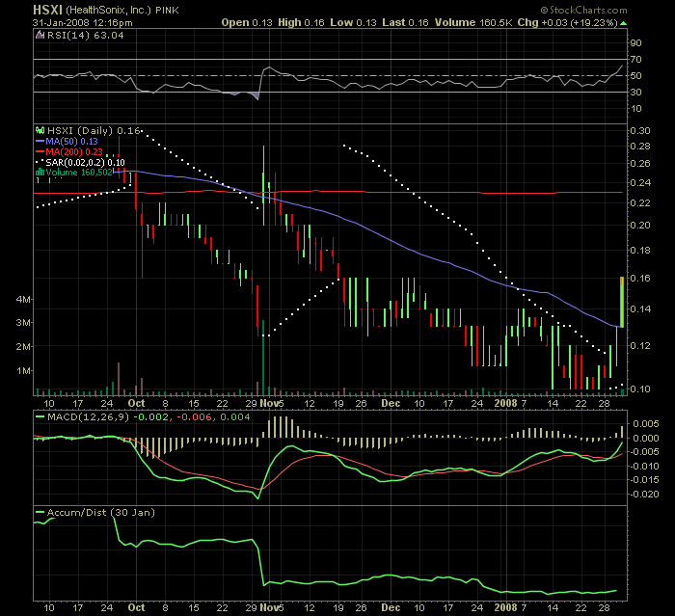Click the Accum/Dist legend line marker
The image size is (675, 616).
[x=40, y=511]
